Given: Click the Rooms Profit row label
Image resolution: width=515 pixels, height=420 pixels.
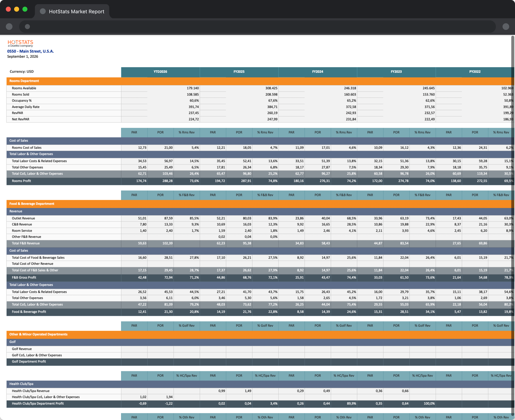Looking at the screenshot, I should click(x=21, y=181).
